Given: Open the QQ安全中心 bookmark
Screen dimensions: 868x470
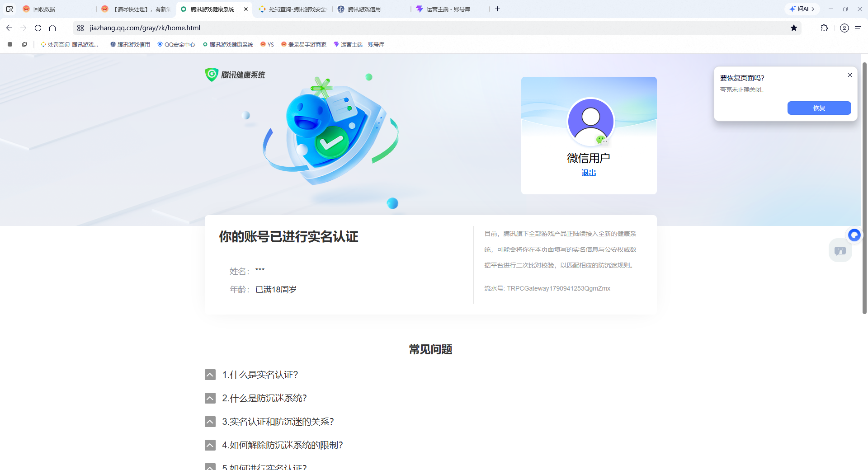Looking at the screenshot, I should [176, 44].
